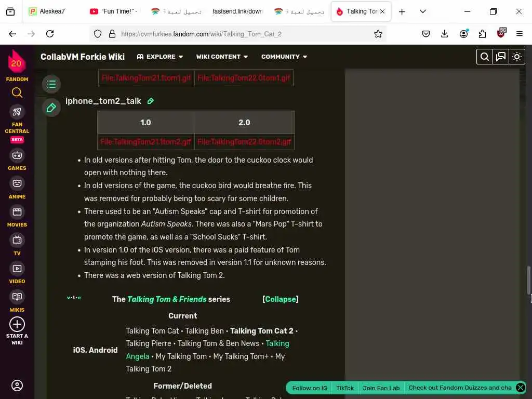Click the wiki header search icon
The width and height of the screenshot is (532, 399).
(485, 57)
